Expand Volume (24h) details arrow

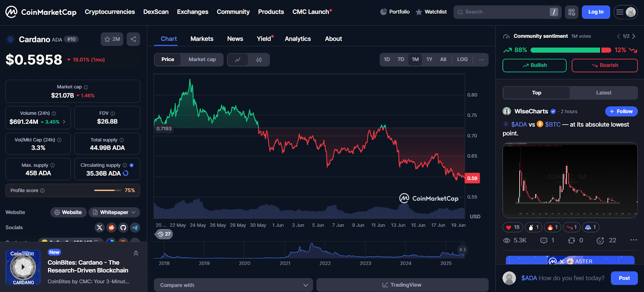(x=64, y=122)
